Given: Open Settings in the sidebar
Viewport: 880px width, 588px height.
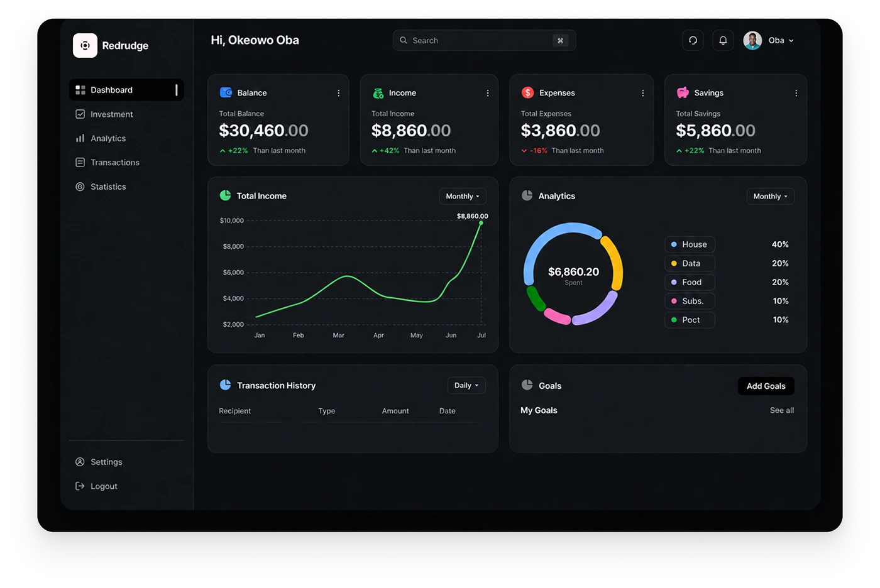Looking at the screenshot, I should pos(99,462).
